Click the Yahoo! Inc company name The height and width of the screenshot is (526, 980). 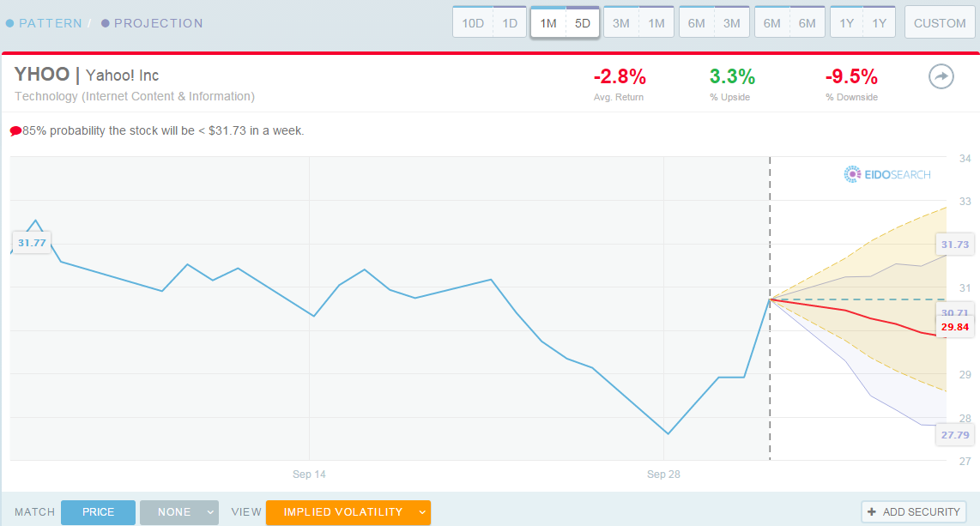point(123,76)
